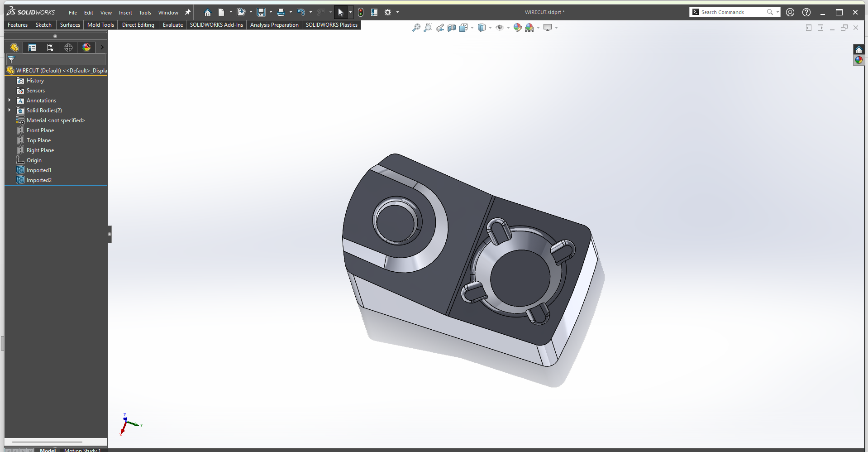Viewport: 868px width, 452px height.
Task: Collapse the feature tree panel handle
Action: [x=110, y=234]
